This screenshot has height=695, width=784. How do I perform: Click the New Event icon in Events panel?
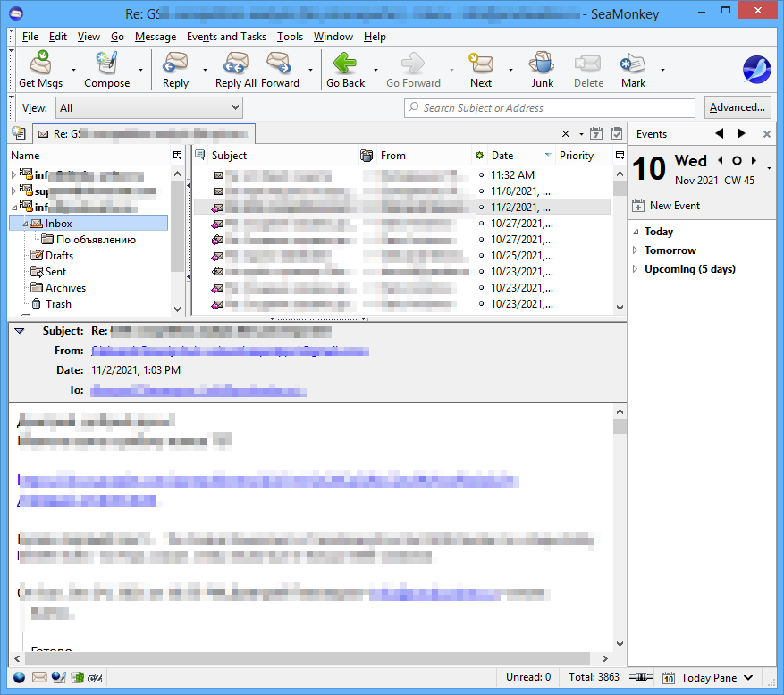[639, 205]
